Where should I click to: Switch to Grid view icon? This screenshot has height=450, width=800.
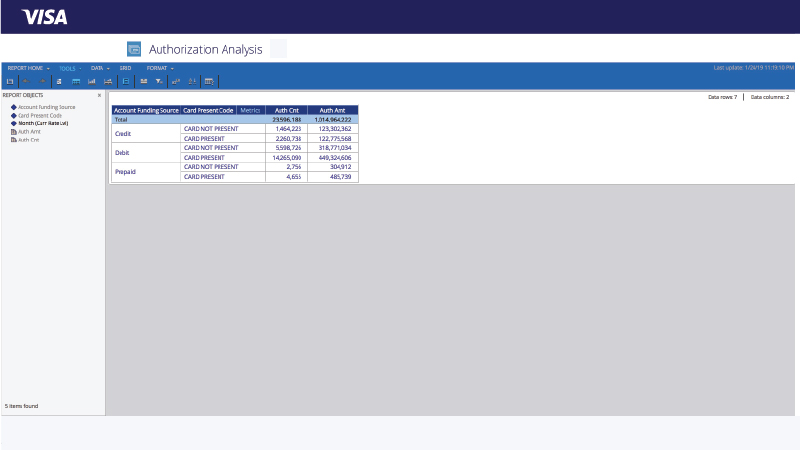(x=76, y=81)
